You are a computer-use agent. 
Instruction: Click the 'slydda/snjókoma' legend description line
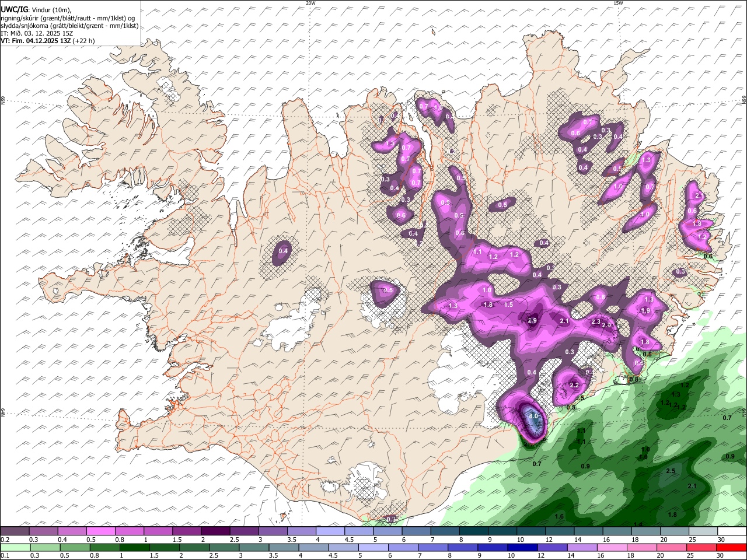[x=69, y=26]
